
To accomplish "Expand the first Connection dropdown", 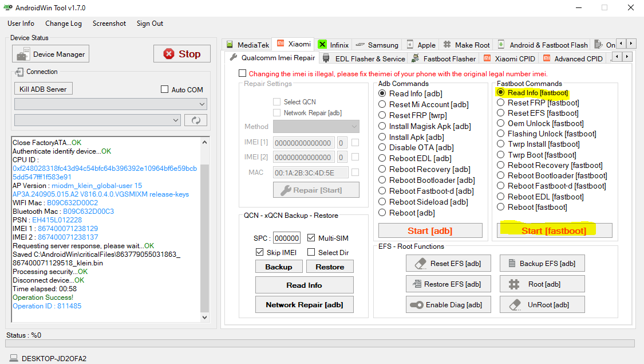I will 110,104.
